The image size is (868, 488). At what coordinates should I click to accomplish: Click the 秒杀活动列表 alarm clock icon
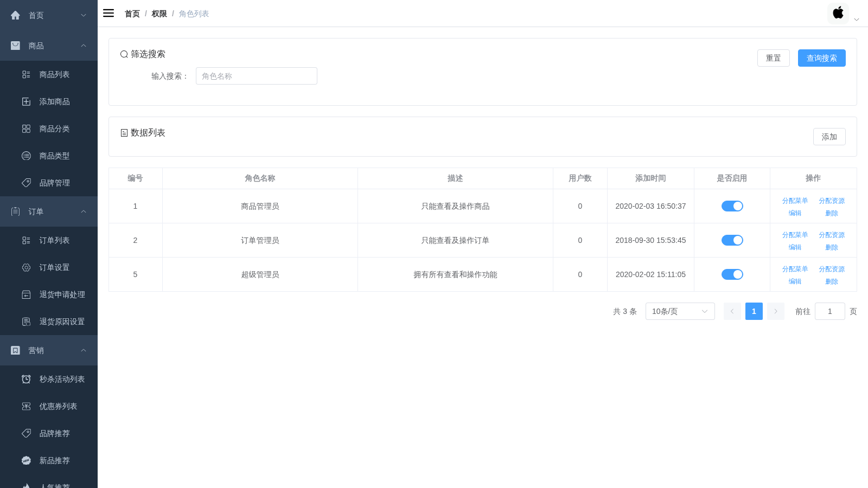click(26, 379)
